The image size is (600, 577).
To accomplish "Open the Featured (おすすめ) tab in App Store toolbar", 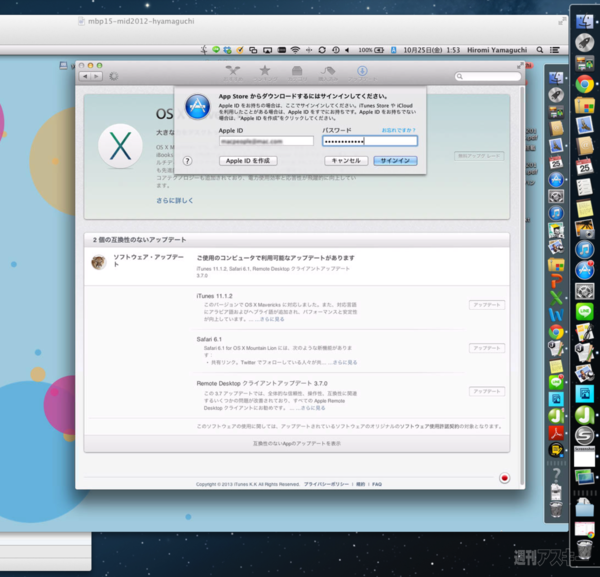I will point(233,73).
